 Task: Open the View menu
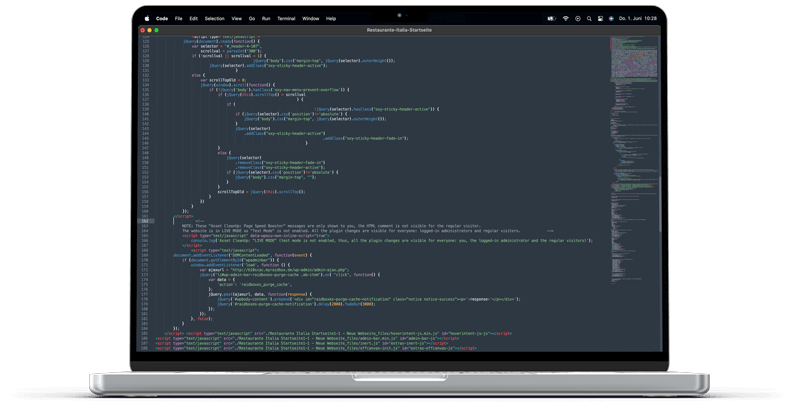[237, 18]
